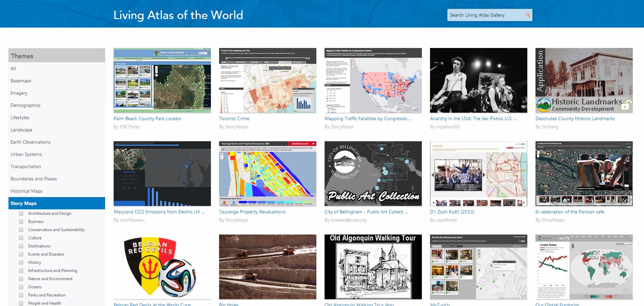
Task: Go to Earth Observations theme
Action: (x=57, y=142)
